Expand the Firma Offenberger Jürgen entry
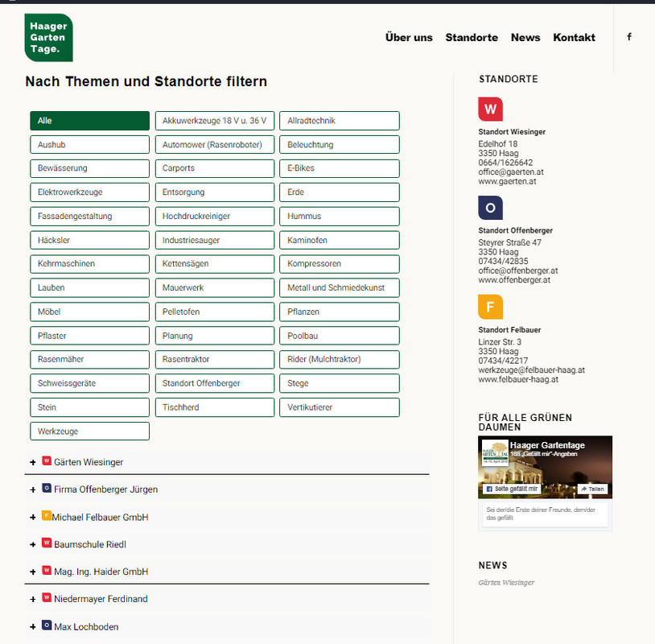The height and width of the screenshot is (644, 655). click(33, 489)
